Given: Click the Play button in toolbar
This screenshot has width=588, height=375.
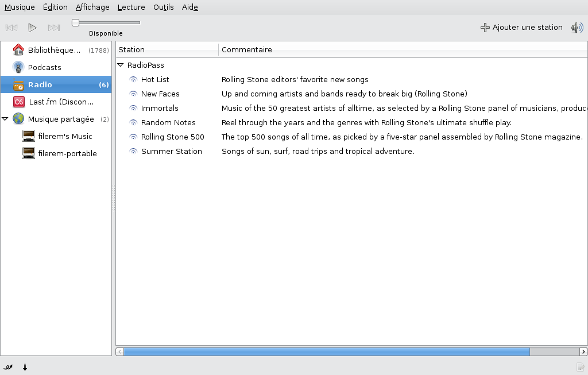Looking at the screenshot, I should [33, 28].
